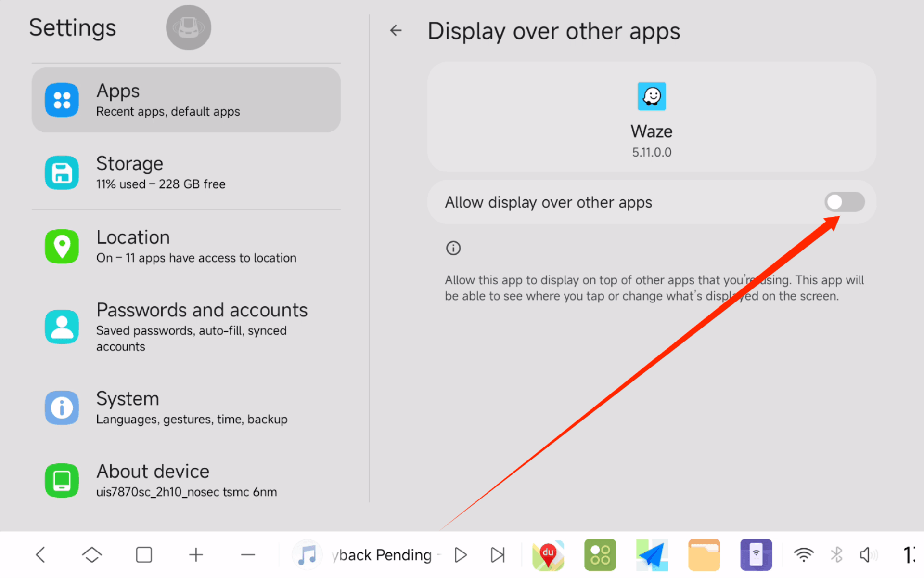Click the info circle icon below toggle
The width and height of the screenshot is (924, 578).
pyautogui.click(x=453, y=248)
